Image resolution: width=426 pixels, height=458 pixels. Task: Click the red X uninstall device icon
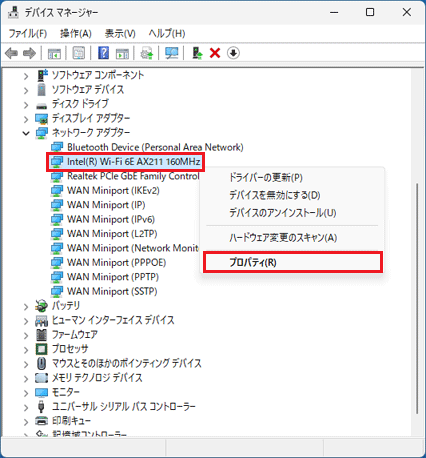[x=215, y=53]
